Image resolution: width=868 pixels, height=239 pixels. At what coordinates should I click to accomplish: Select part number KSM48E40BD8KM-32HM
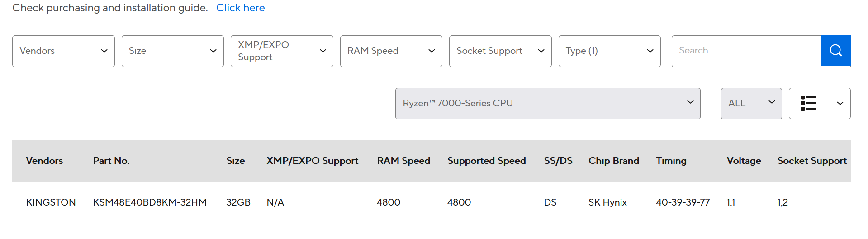[x=150, y=202]
